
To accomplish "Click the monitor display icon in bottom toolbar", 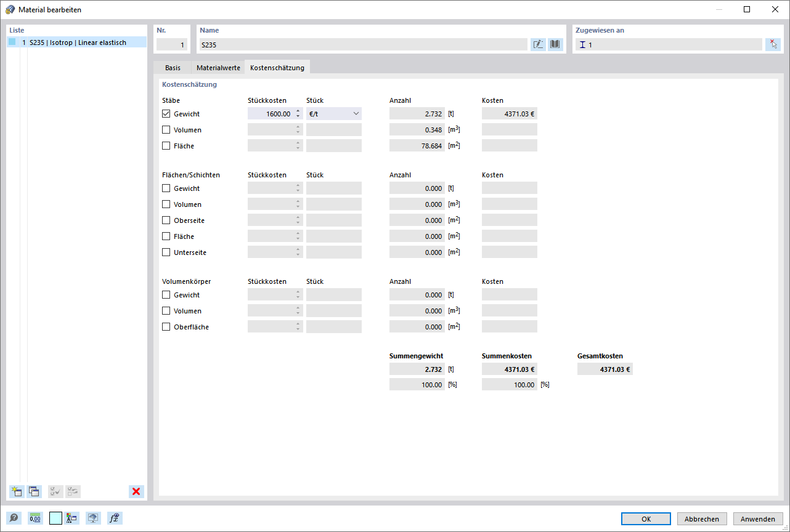I will 93,518.
